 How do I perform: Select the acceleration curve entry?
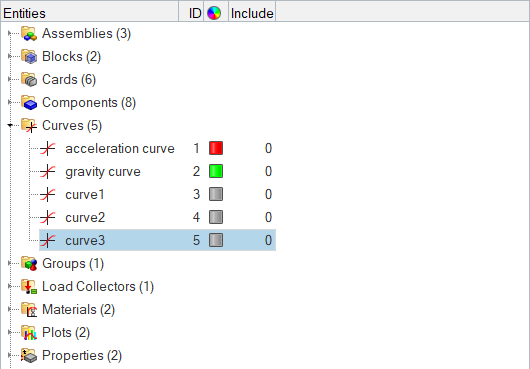[120, 148]
